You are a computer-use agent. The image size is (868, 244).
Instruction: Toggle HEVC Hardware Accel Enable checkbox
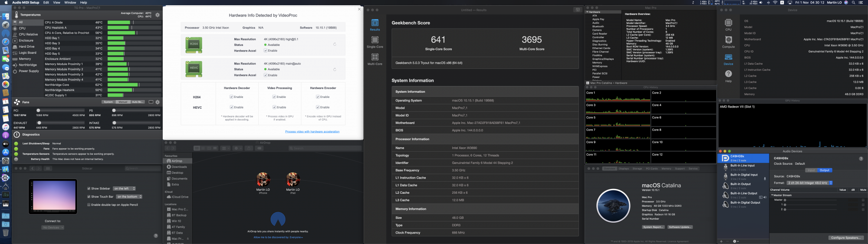tap(266, 75)
